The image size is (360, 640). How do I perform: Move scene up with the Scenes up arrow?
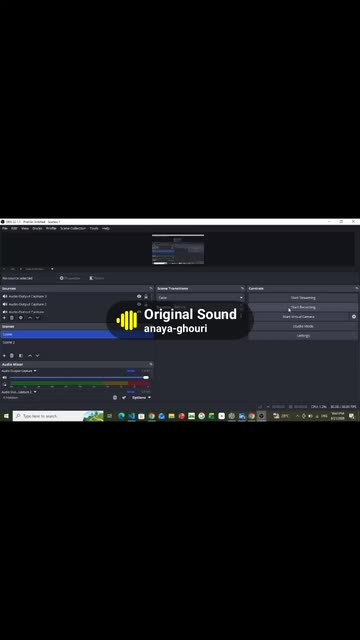click(x=30, y=356)
